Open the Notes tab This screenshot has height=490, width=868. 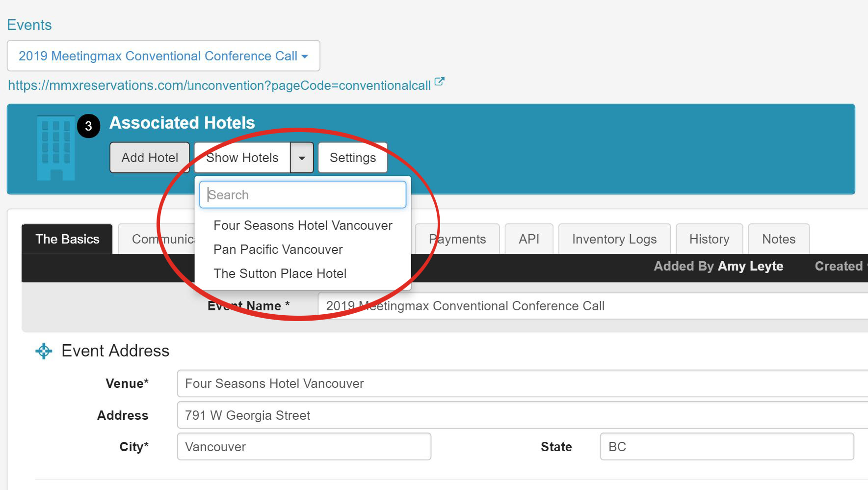click(x=779, y=239)
